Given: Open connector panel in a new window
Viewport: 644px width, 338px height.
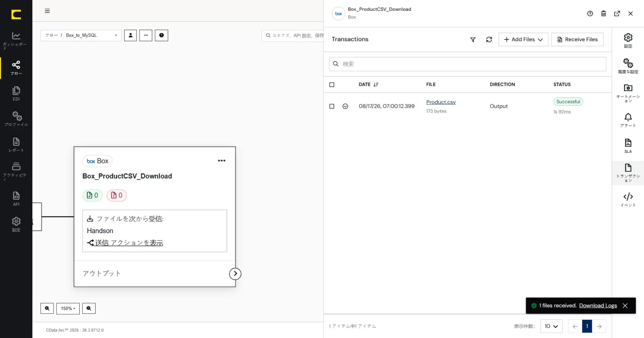Looking at the screenshot, I should click(x=617, y=13).
